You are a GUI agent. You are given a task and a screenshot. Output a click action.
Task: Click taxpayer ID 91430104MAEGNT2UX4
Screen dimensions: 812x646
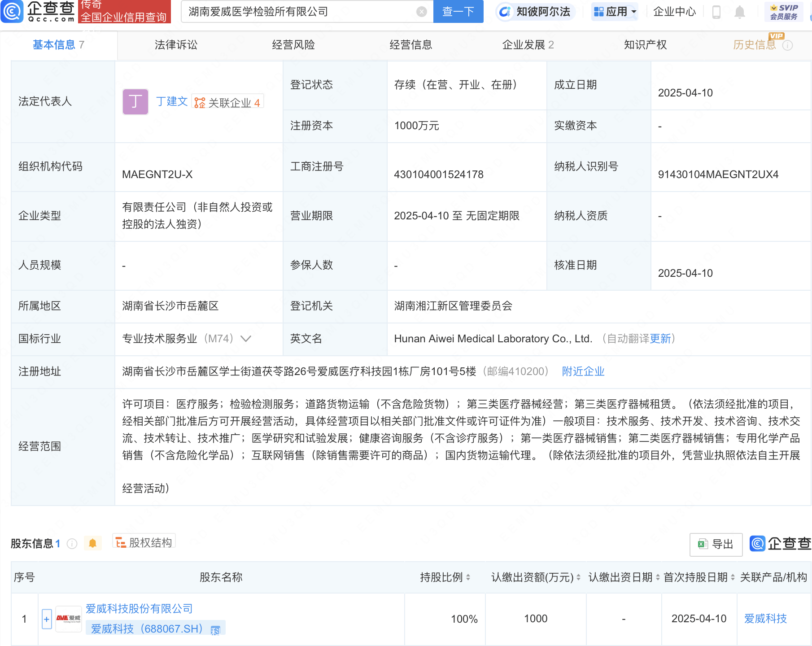click(718, 175)
